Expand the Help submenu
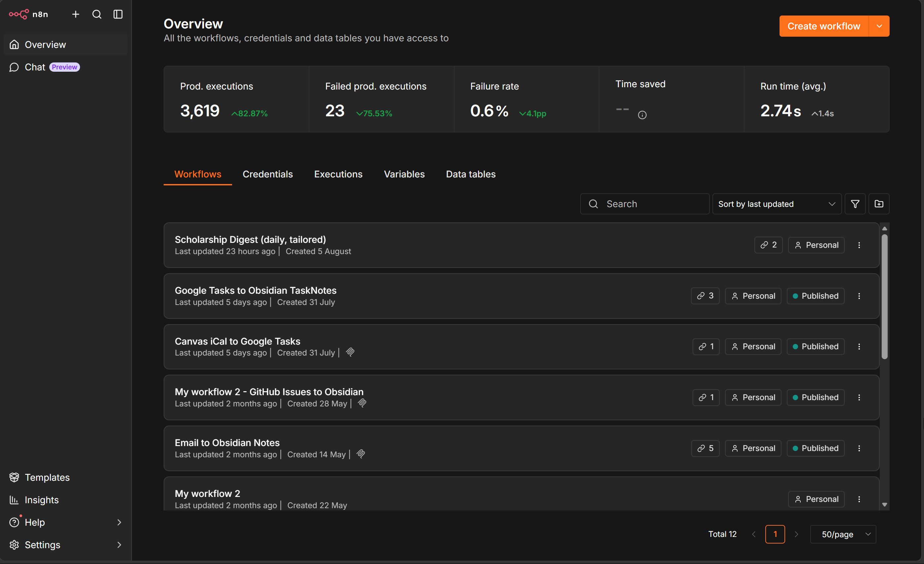Viewport: 924px width, 564px height. point(119,522)
